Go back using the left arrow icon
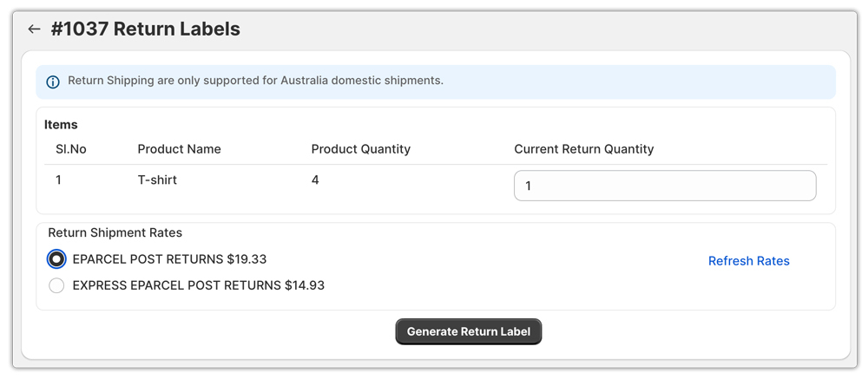Viewport: 868px width, 379px height. pyautogui.click(x=35, y=29)
